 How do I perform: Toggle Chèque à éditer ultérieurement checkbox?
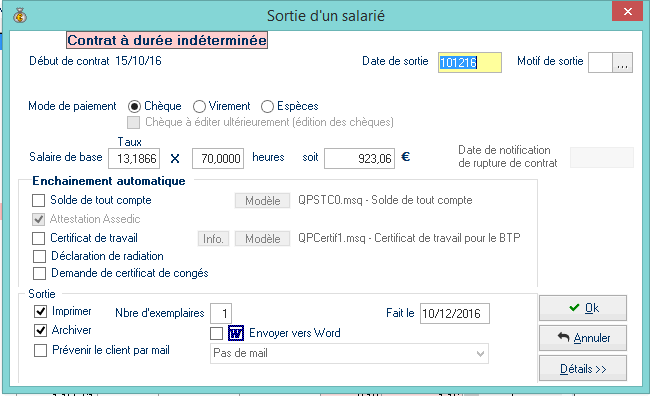[133, 123]
